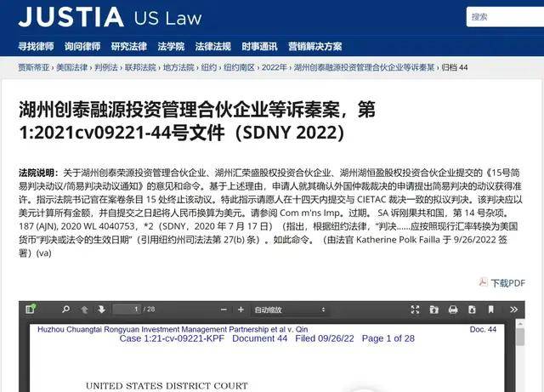This screenshot has height=392, width=544.
Task: Toggle the PDF viewer sidebar icon
Action: [x=31, y=309]
